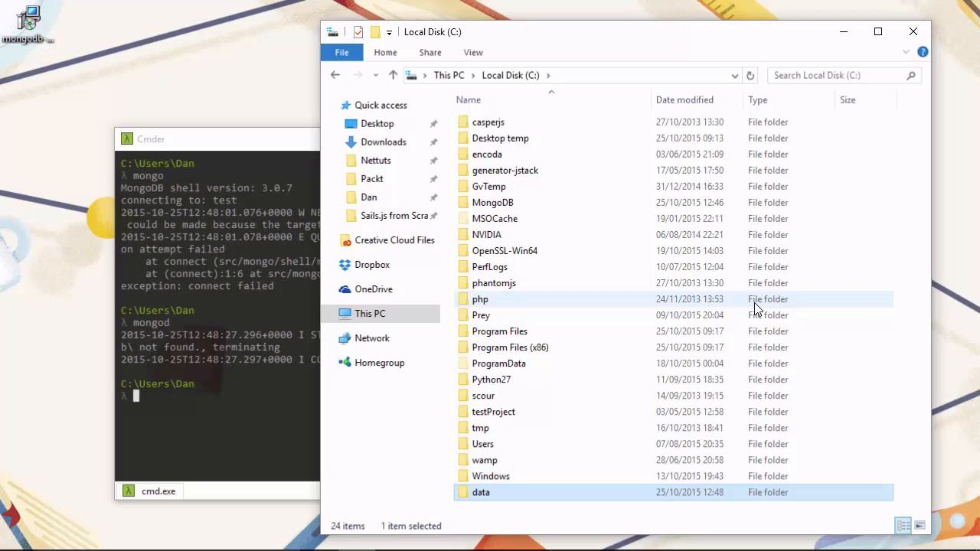Switch to the details view layout

(x=903, y=525)
